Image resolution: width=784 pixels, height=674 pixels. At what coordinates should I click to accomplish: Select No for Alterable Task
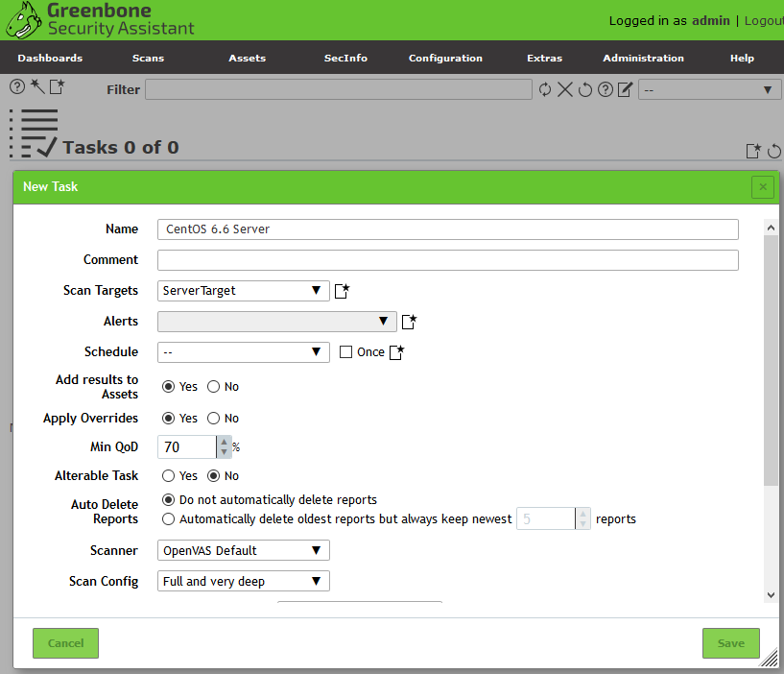coord(213,476)
